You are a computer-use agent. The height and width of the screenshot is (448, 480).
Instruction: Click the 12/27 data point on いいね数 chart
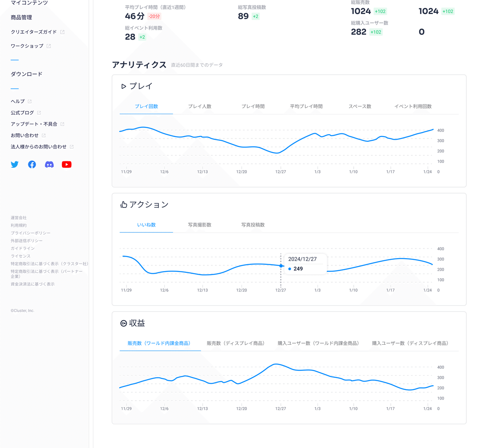pyautogui.click(x=281, y=266)
